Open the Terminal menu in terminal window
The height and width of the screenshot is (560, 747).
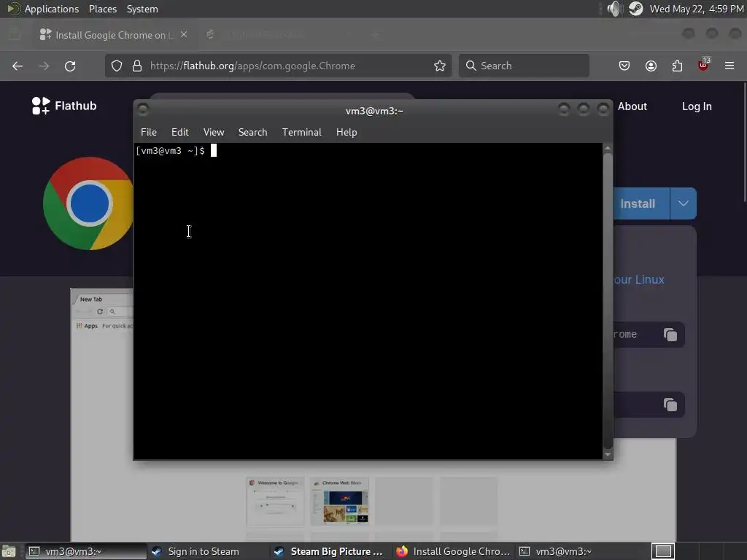(x=301, y=133)
